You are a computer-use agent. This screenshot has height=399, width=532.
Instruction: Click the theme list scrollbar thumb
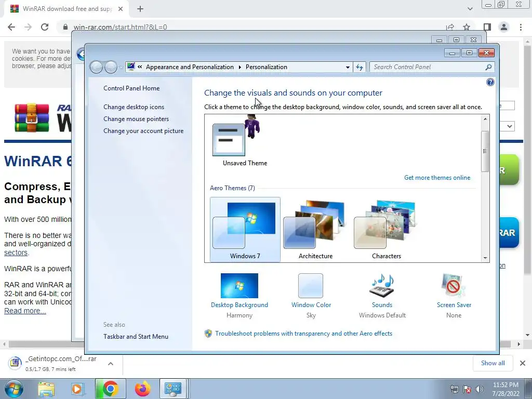pyautogui.click(x=485, y=151)
